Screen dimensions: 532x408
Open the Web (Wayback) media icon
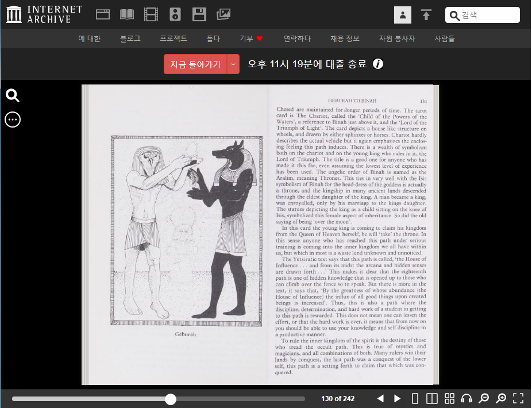pyautogui.click(x=102, y=14)
